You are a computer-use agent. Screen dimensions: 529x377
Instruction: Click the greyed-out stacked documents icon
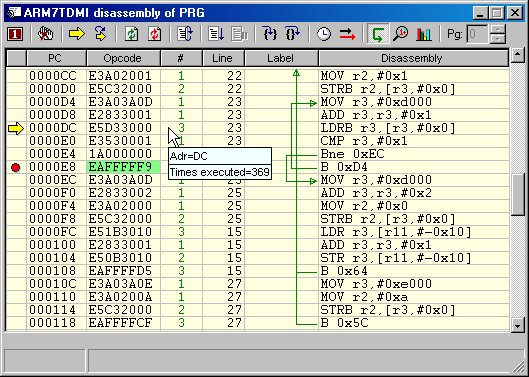pos(239,34)
